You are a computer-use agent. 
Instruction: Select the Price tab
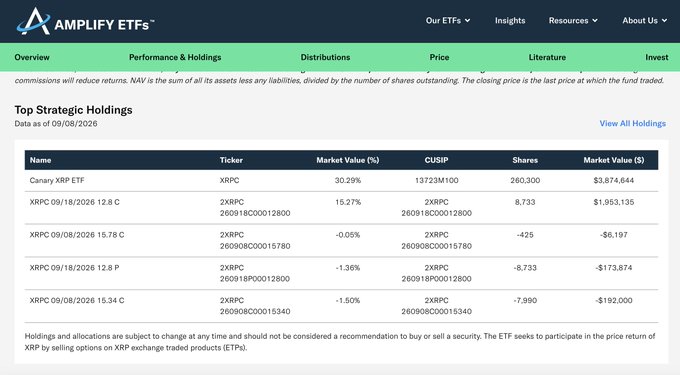(x=439, y=57)
